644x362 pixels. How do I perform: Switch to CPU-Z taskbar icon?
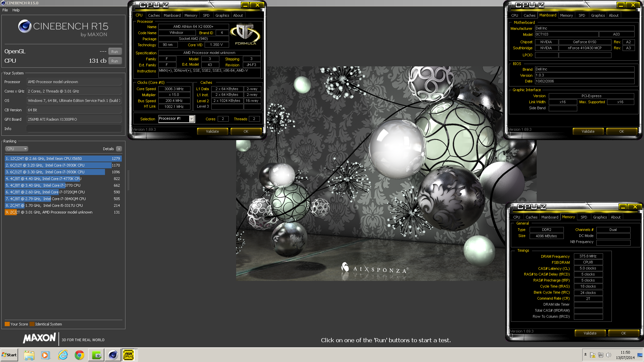128,355
